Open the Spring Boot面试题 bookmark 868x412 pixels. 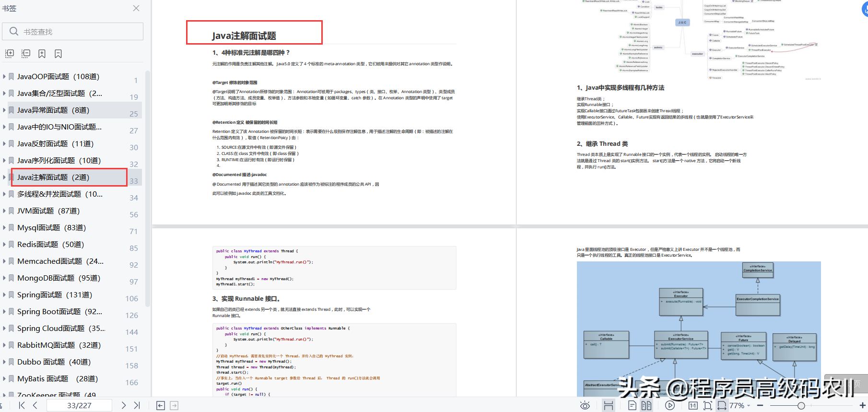click(x=59, y=311)
